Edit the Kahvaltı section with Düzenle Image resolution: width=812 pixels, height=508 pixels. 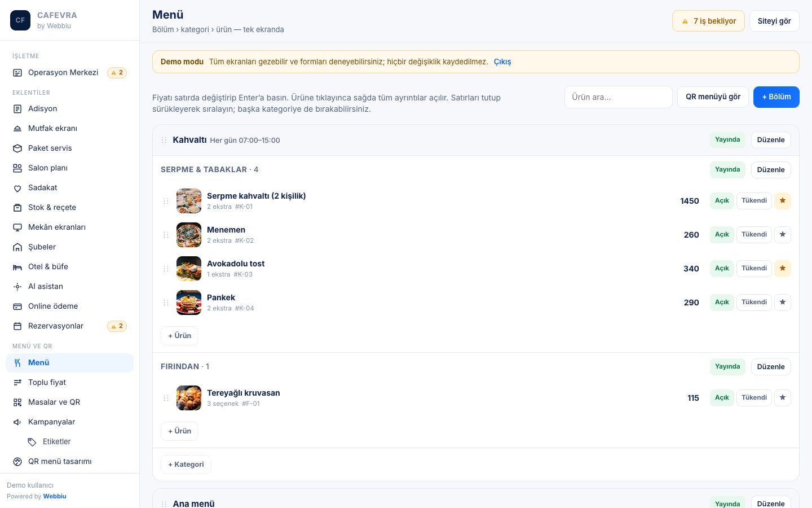tap(771, 140)
